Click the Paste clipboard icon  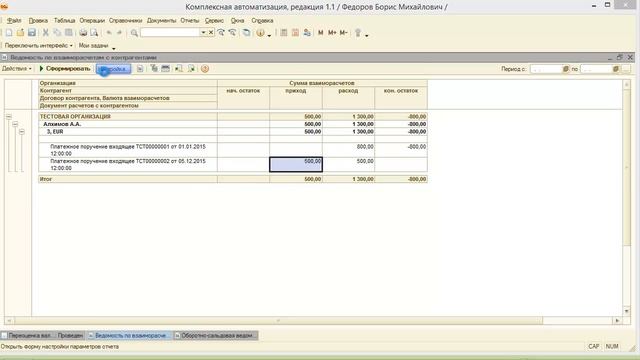click(69, 33)
